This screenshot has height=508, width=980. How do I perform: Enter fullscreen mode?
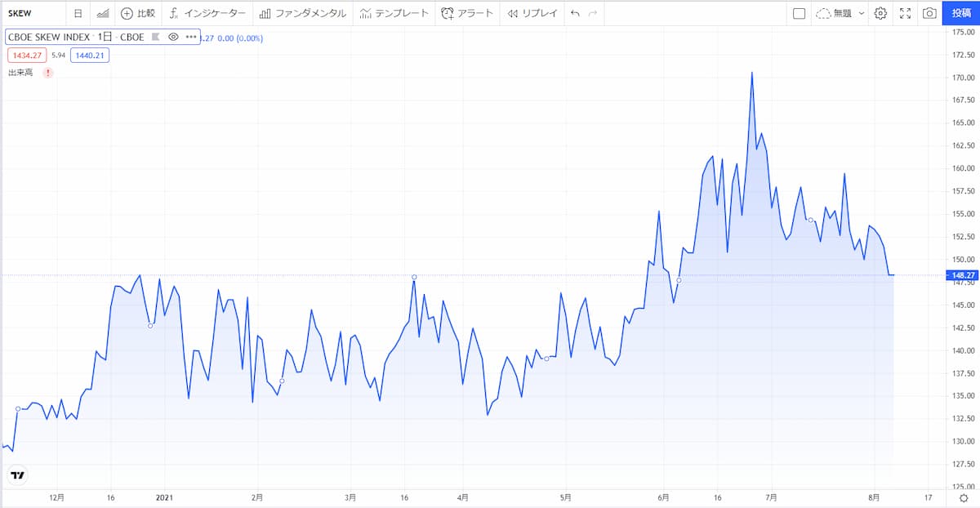point(905,13)
